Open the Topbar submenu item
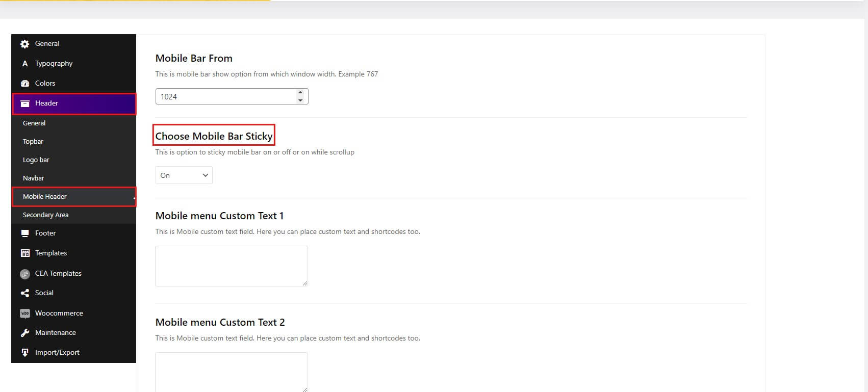The height and width of the screenshot is (392, 868). click(33, 142)
